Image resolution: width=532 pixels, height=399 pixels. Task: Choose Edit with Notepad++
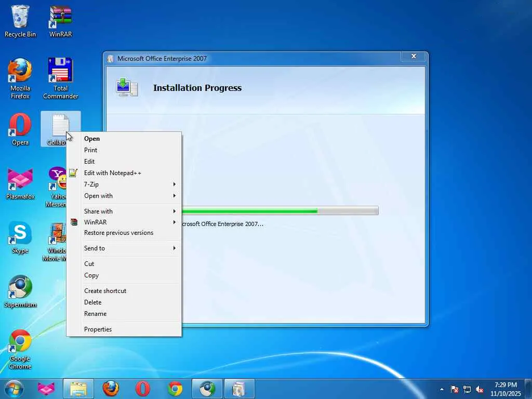coord(124,173)
